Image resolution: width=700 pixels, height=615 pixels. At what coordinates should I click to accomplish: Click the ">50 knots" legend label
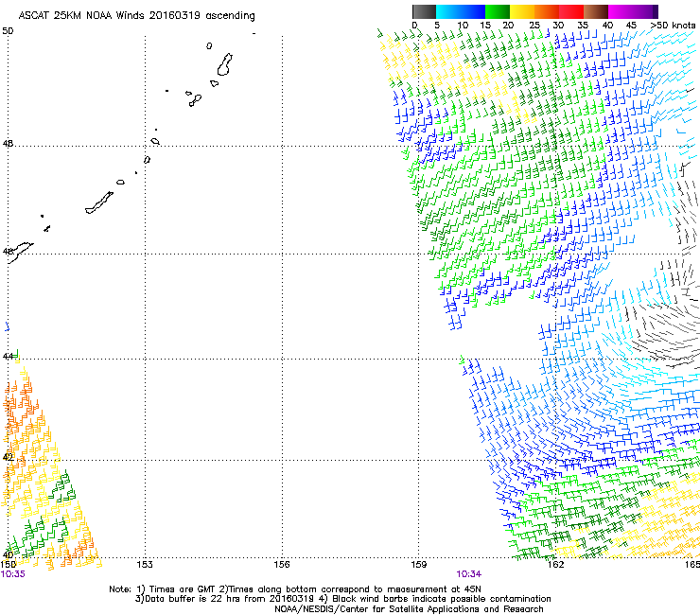673,26
